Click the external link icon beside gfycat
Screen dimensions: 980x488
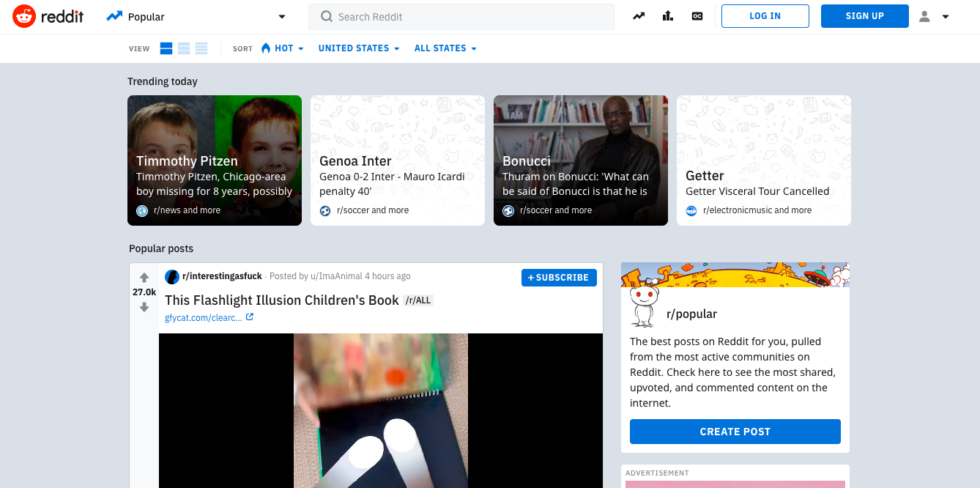tap(250, 317)
